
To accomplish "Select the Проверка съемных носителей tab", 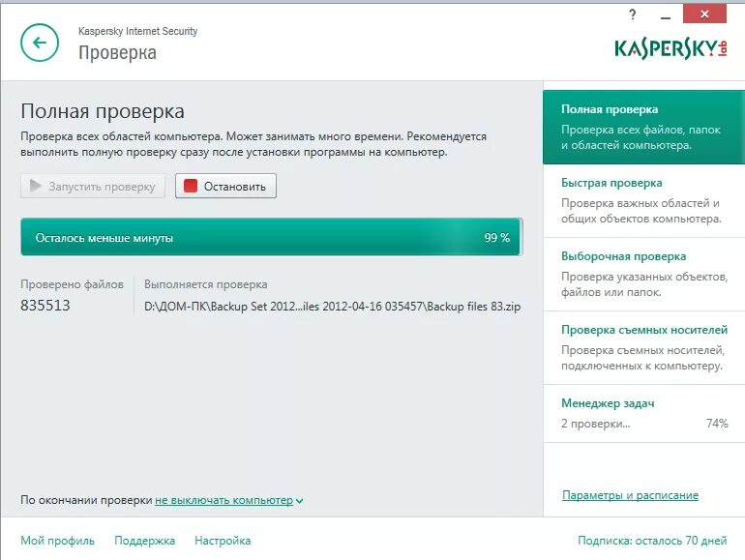I will pyautogui.click(x=643, y=347).
